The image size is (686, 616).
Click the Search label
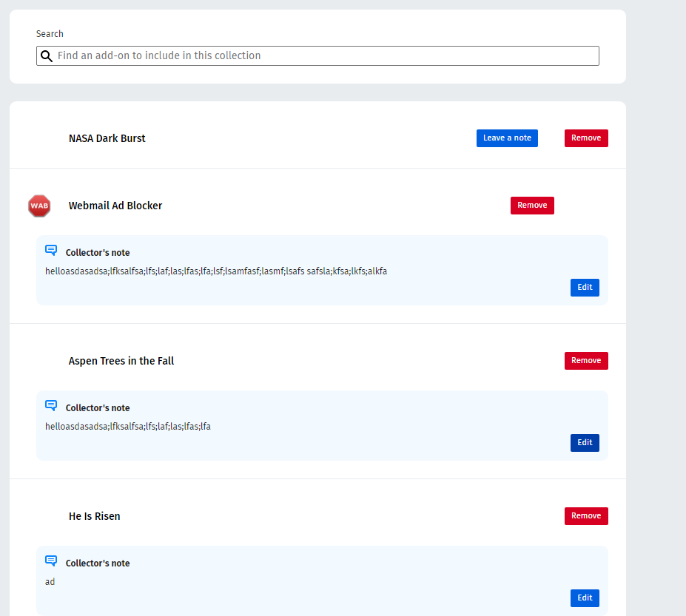[x=50, y=34]
